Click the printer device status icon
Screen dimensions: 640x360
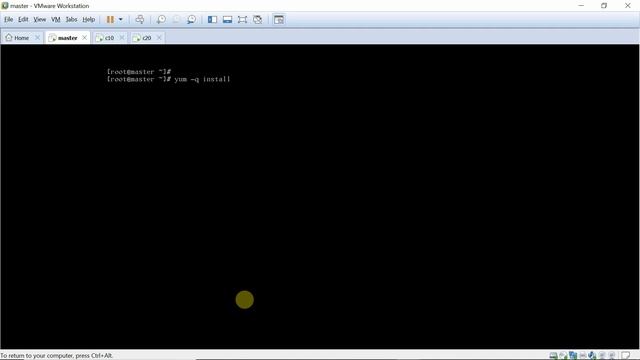583,356
